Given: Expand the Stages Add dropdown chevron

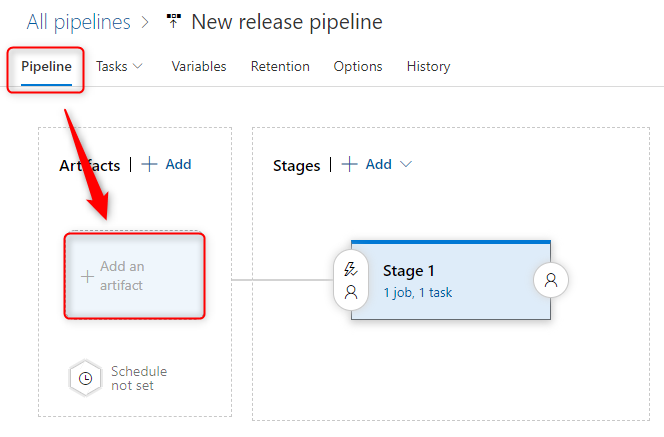Looking at the screenshot, I should tap(406, 165).
